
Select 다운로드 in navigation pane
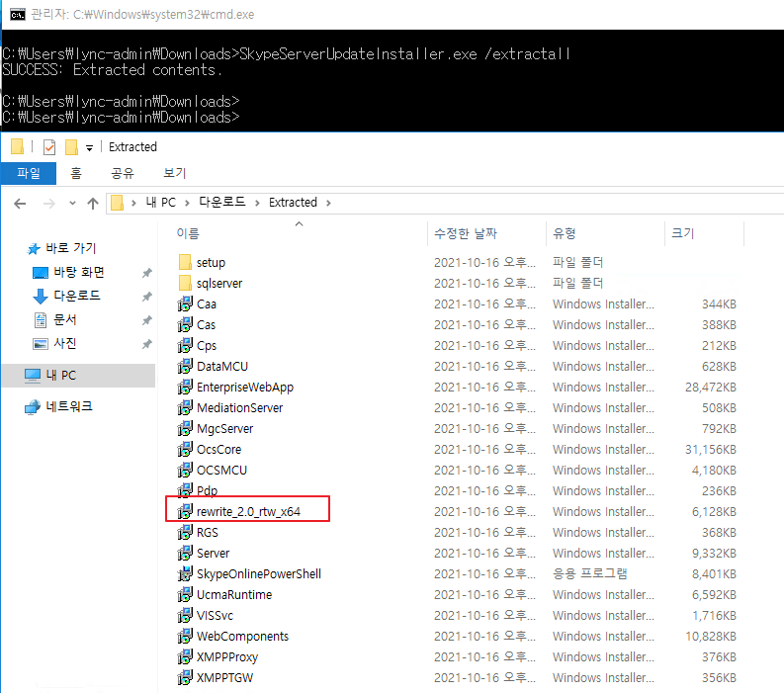pyautogui.click(x=77, y=296)
